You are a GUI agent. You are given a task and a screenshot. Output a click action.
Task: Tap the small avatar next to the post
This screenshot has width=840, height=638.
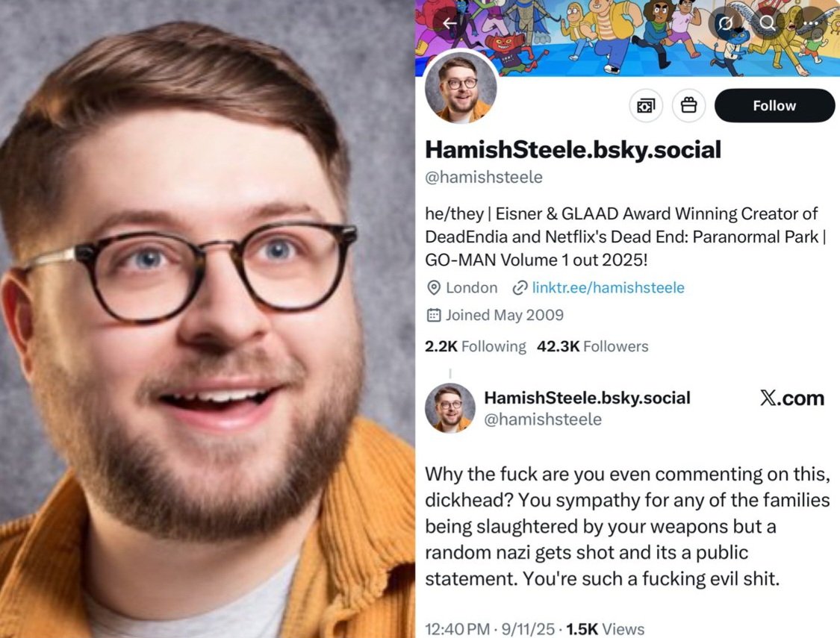click(450, 408)
